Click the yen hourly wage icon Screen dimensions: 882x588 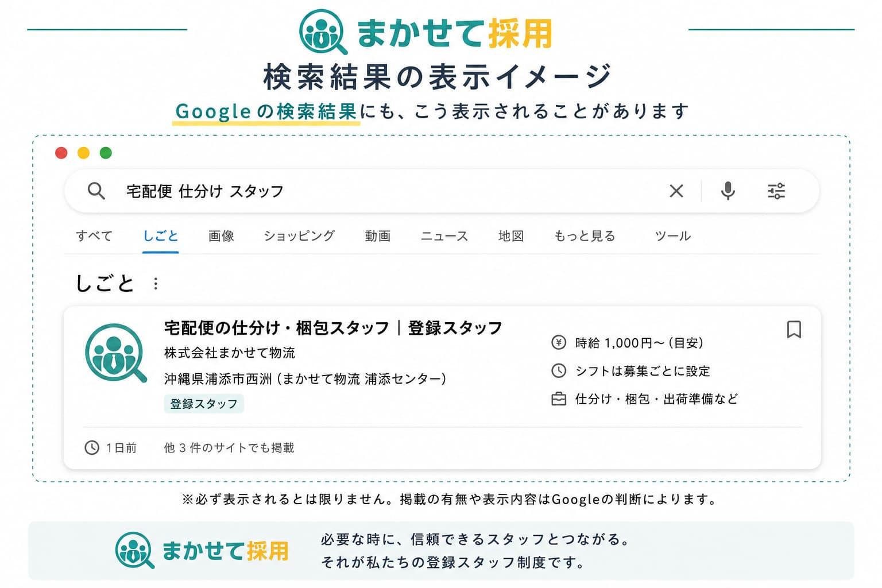(x=558, y=343)
